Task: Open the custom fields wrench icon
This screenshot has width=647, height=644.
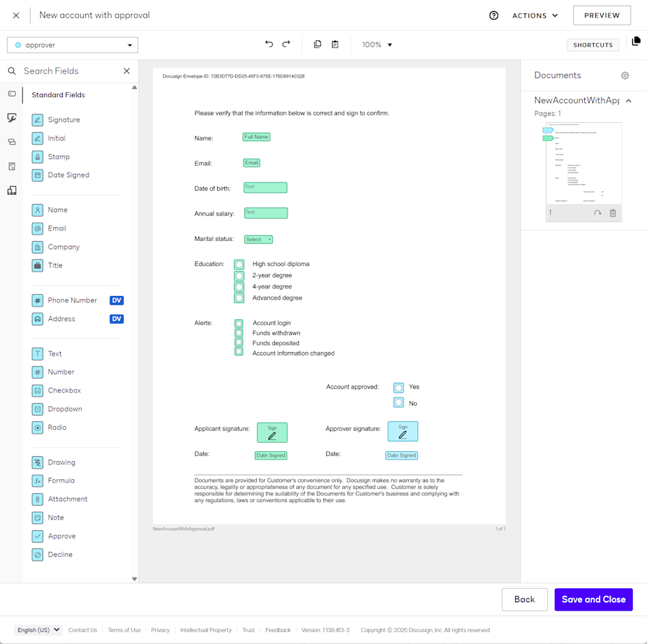Action: tap(11, 116)
